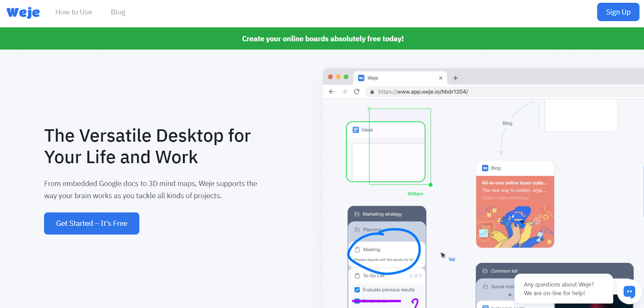644x308 pixels.
Task: Click Planning folder icon
Action: [x=357, y=230]
